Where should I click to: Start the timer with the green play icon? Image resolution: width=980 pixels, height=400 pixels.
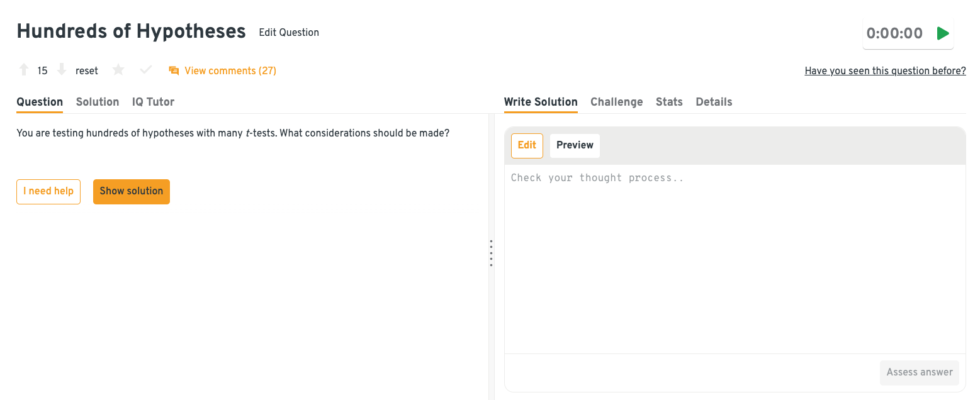[942, 33]
